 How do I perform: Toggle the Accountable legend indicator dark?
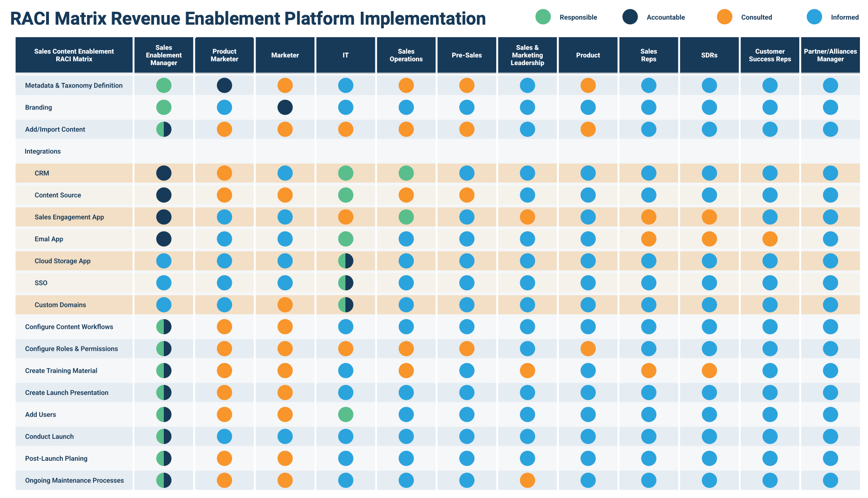coord(627,18)
